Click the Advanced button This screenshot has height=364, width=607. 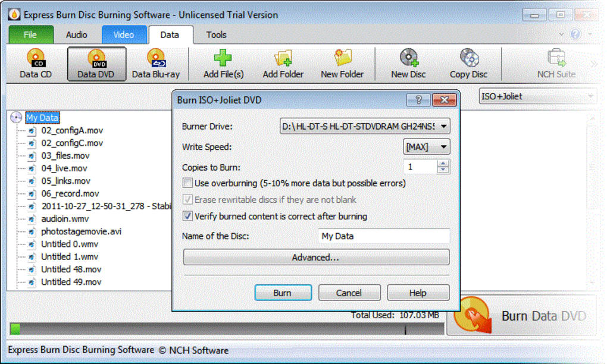316,257
